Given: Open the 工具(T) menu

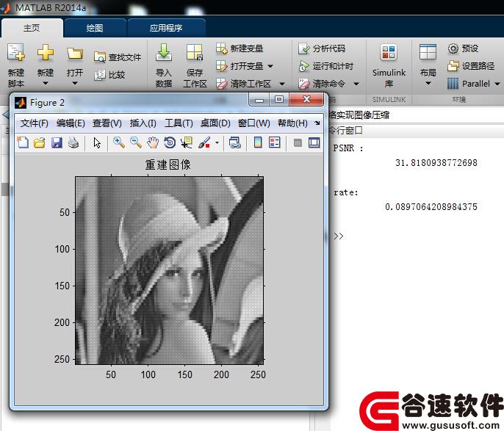Looking at the screenshot, I should tap(179, 123).
